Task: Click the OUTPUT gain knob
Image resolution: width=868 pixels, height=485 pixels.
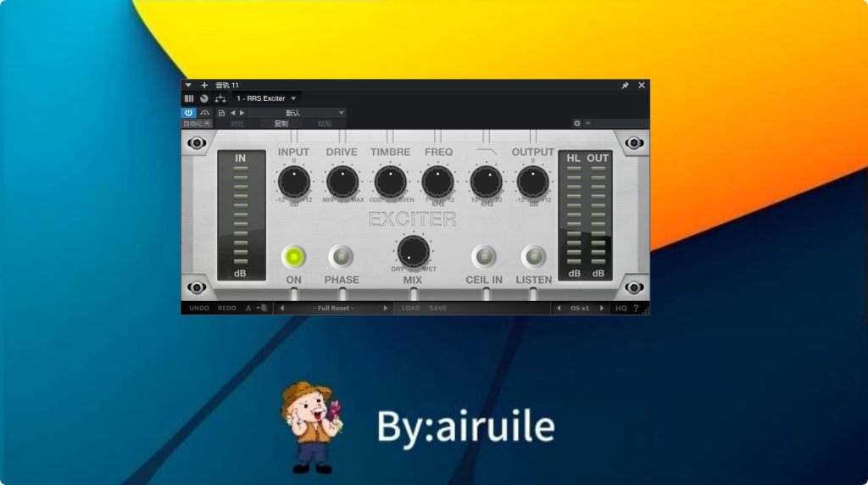Action: (x=532, y=181)
